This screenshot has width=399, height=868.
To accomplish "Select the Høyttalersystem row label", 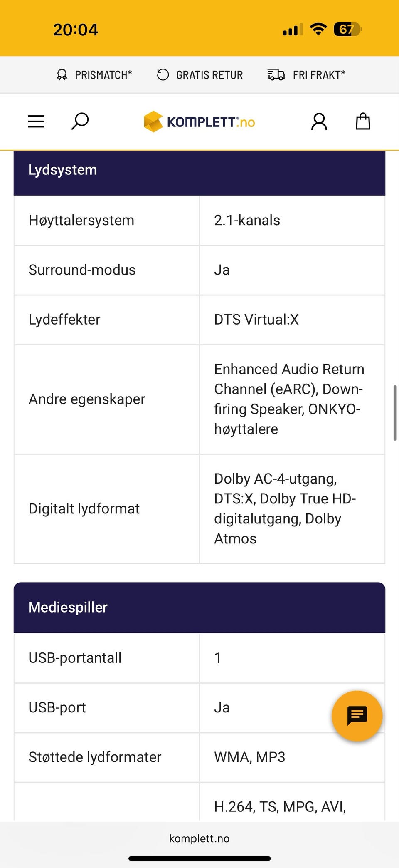I will pos(81,220).
